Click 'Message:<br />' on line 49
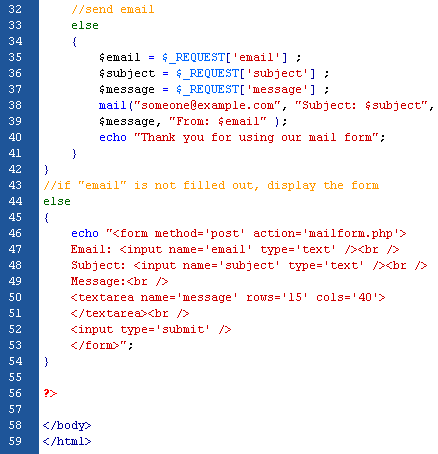This screenshot has width=438, height=454. [x=119, y=282]
